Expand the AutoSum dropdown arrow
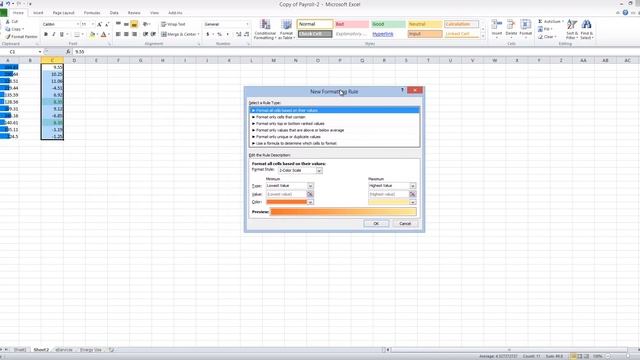This screenshot has width=640, height=360. (x=562, y=21)
